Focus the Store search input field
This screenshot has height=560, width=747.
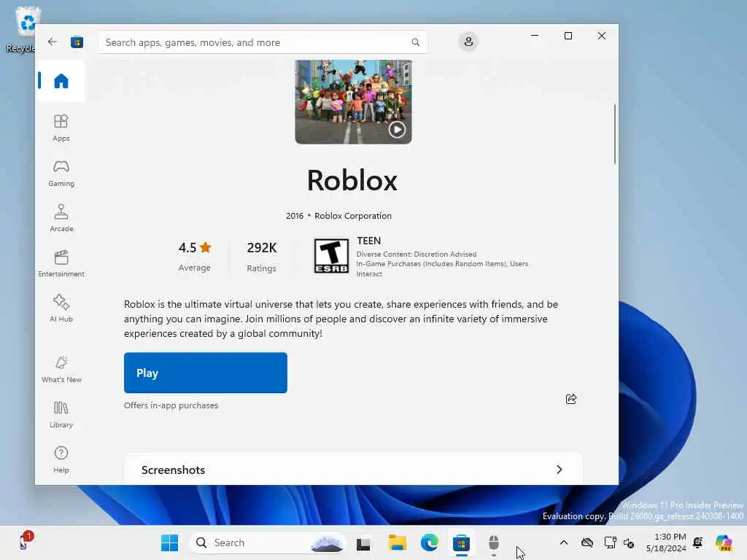263,42
